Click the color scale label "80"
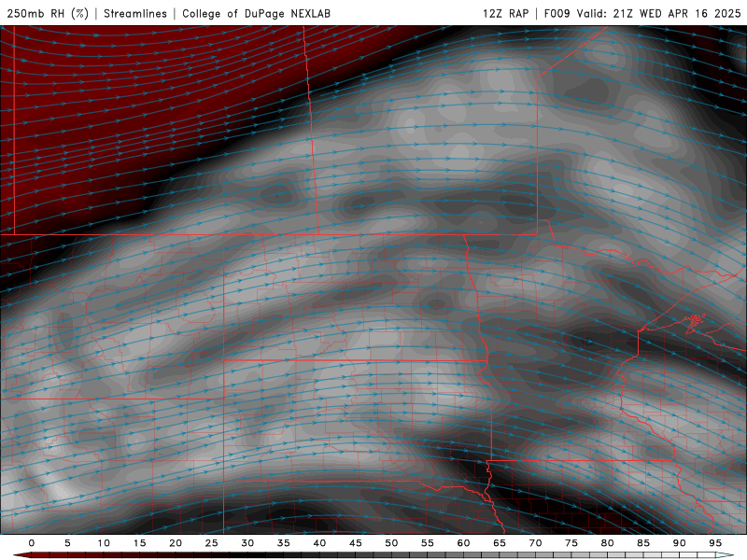This screenshot has height=560, width=747. 608,543
